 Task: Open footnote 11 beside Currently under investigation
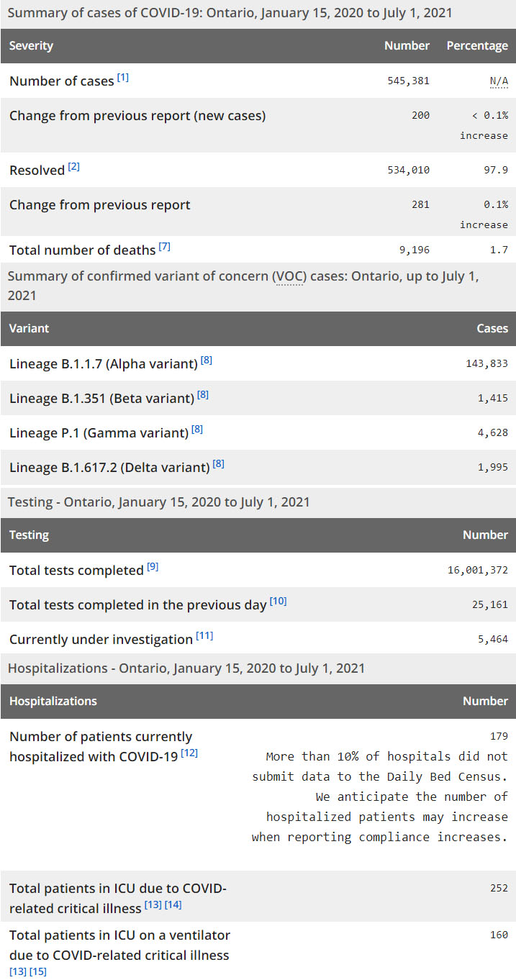click(x=204, y=636)
